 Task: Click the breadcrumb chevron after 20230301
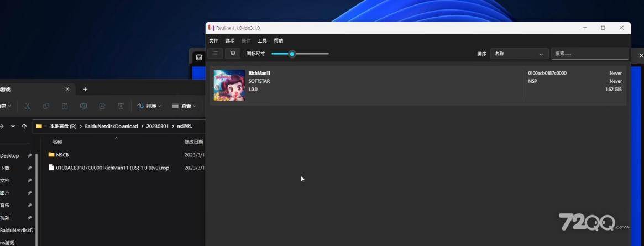click(x=173, y=127)
